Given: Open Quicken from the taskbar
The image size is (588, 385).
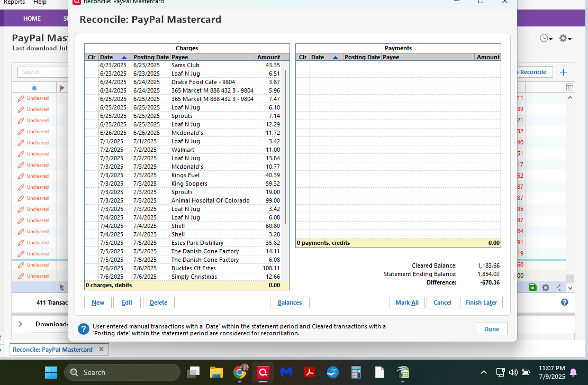Looking at the screenshot, I should [x=263, y=372].
